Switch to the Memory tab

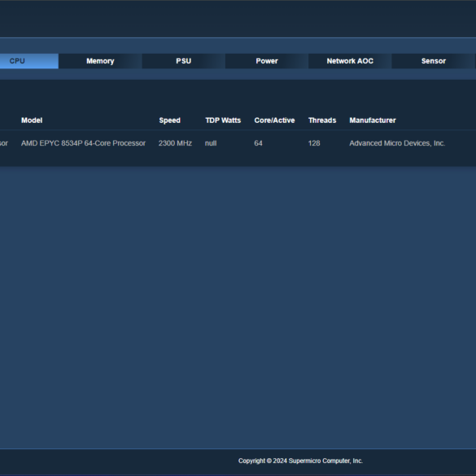click(100, 61)
